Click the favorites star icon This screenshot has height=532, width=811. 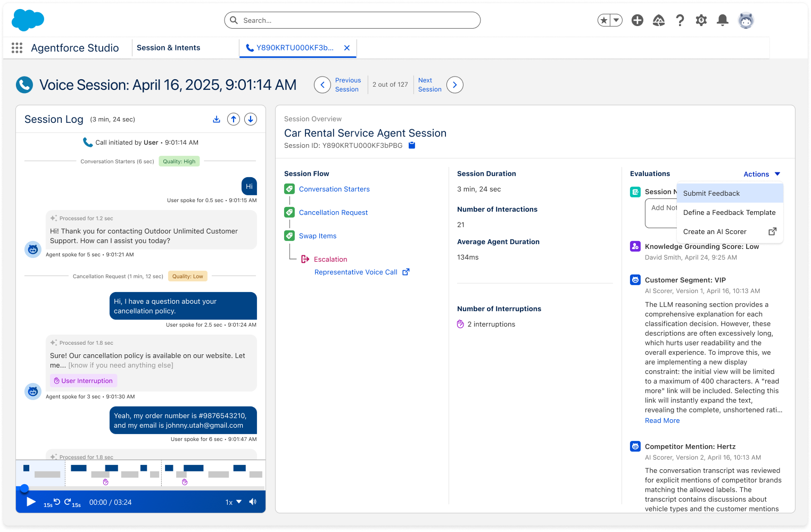(x=603, y=20)
